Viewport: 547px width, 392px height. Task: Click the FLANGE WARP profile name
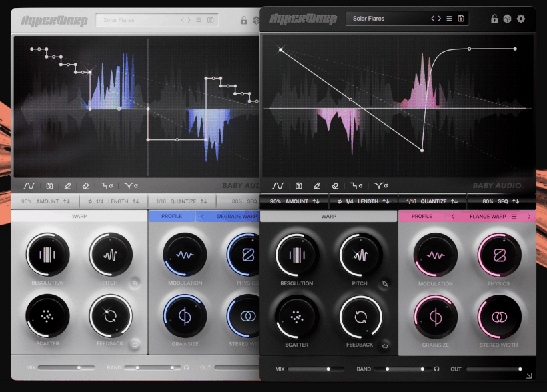click(x=488, y=217)
